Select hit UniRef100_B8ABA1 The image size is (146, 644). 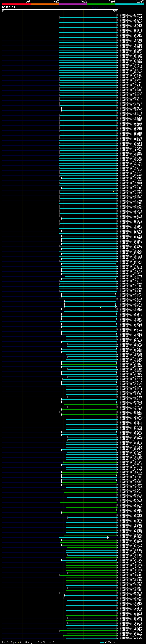coord(131,306)
